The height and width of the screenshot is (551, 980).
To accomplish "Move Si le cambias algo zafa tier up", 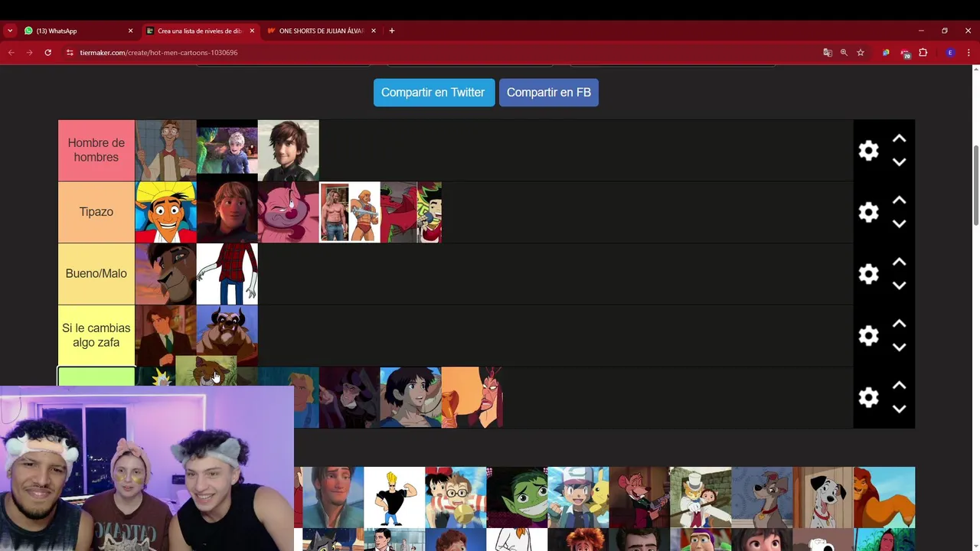I will [900, 324].
